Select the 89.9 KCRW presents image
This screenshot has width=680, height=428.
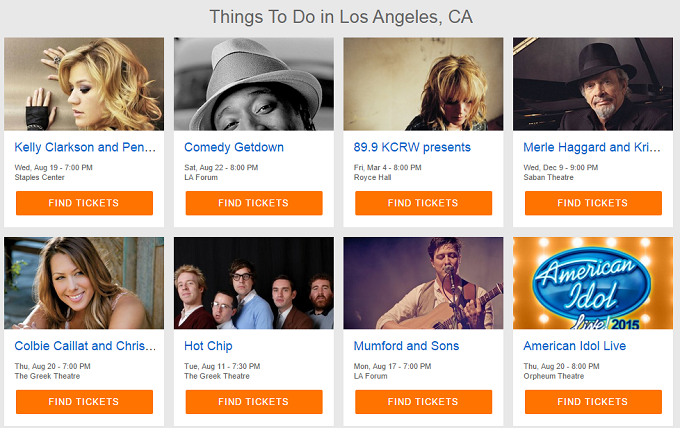(x=423, y=84)
